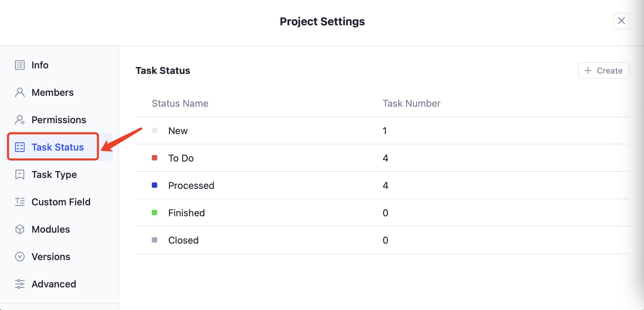
Task: Open the Advanced settings page
Action: (x=54, y=284)
